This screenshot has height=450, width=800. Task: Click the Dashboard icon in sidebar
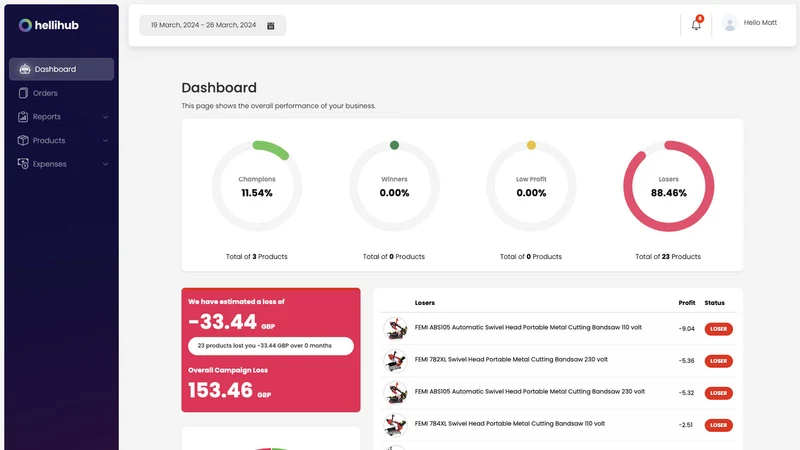pyautogui.click(x=24, y=69)
